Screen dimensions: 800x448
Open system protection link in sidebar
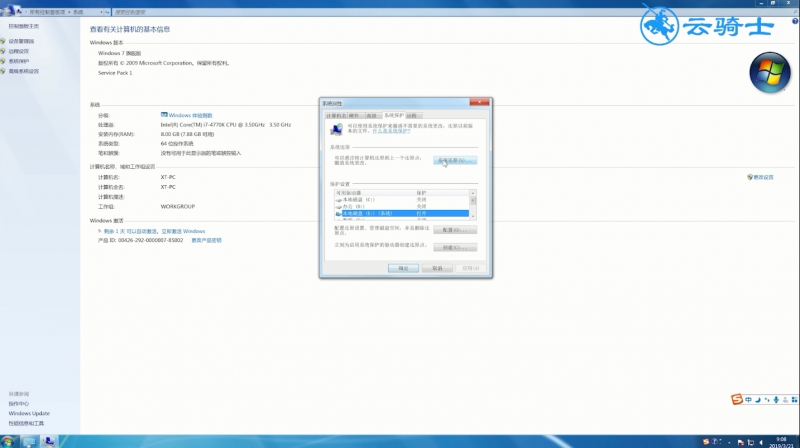coord(19,61)
